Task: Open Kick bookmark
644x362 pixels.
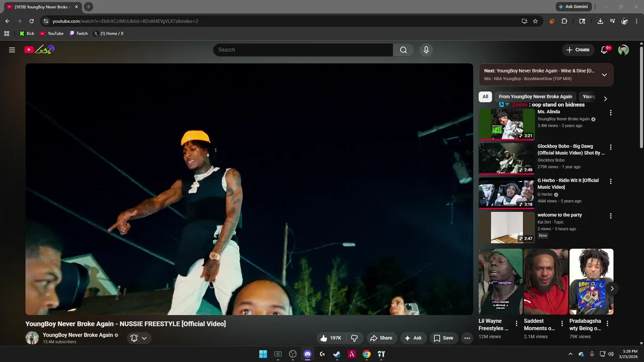Action: (x=27, y=34)
